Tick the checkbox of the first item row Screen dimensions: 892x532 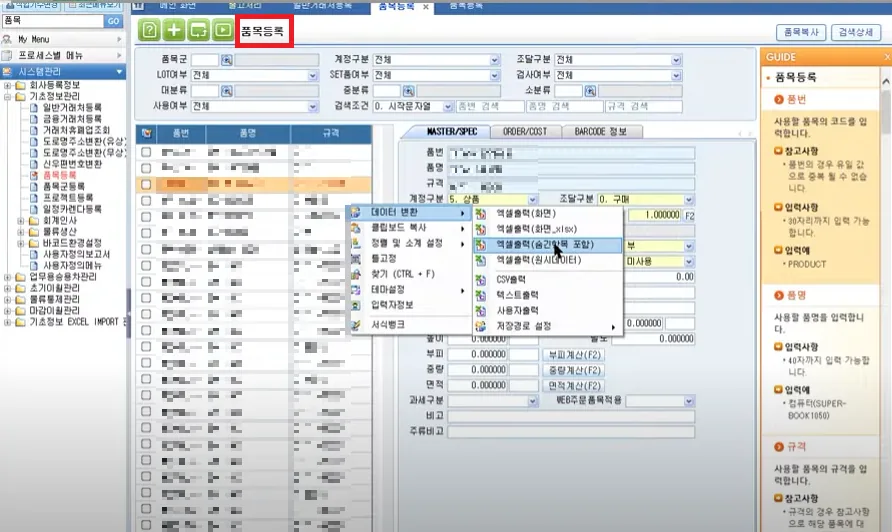pyautogui.click(x=146, y=152)
